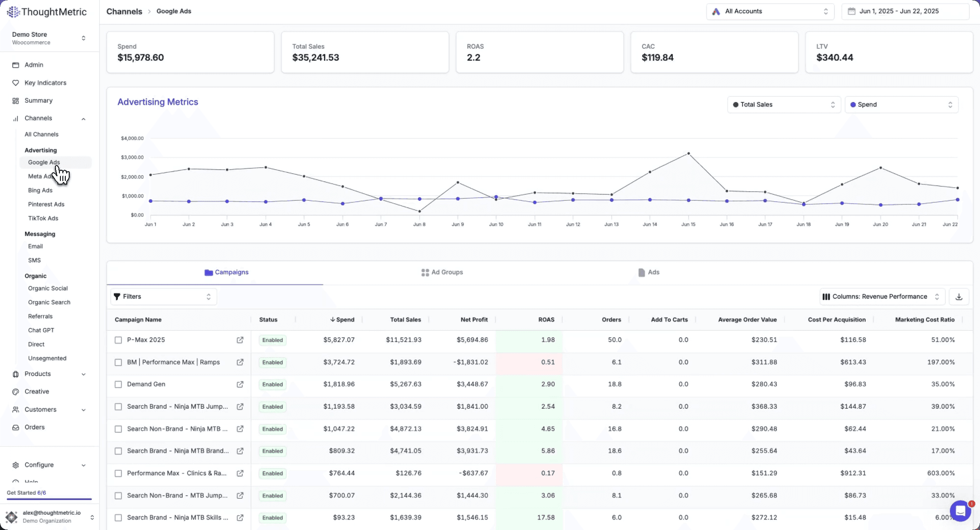Expand the Customers section

[x=83, y=410]
